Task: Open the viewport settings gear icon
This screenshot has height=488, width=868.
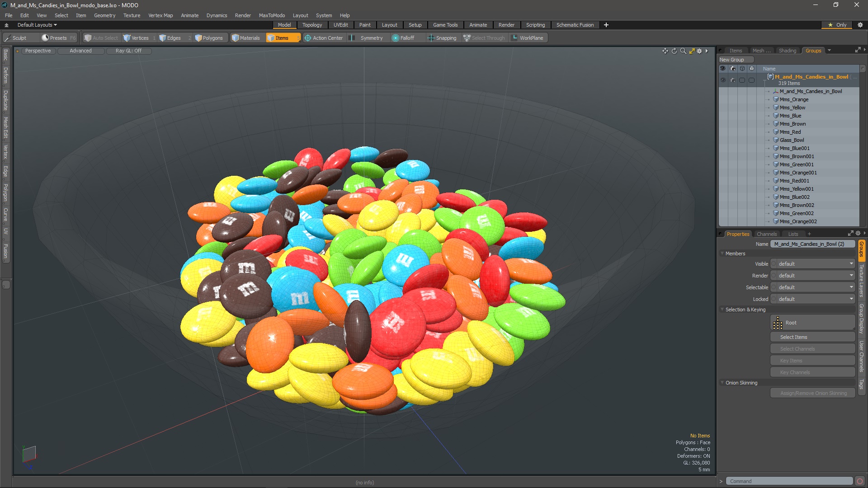Action: (x=700, y=51)
